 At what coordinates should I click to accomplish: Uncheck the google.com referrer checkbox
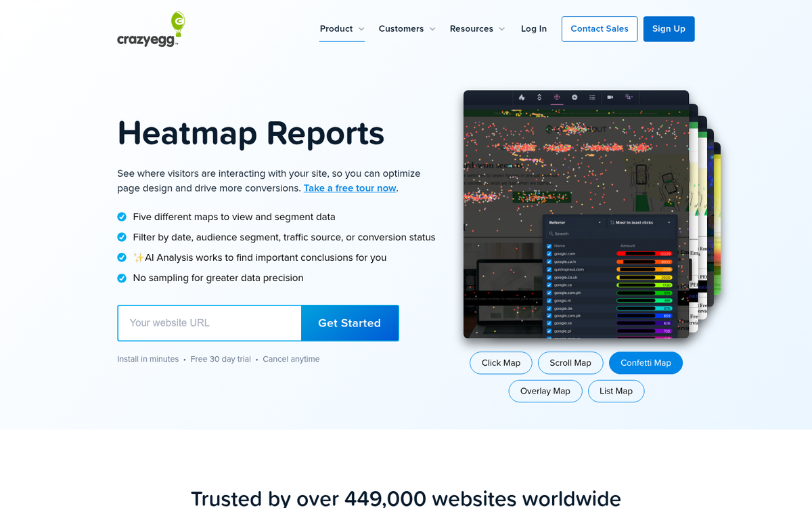pos(549,253)
